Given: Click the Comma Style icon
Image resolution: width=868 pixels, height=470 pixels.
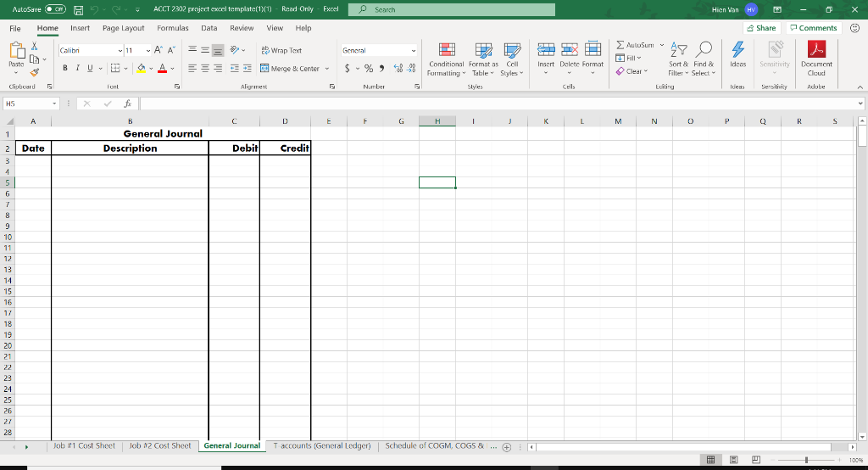Looking at the screenshot, I should point(382,68).
